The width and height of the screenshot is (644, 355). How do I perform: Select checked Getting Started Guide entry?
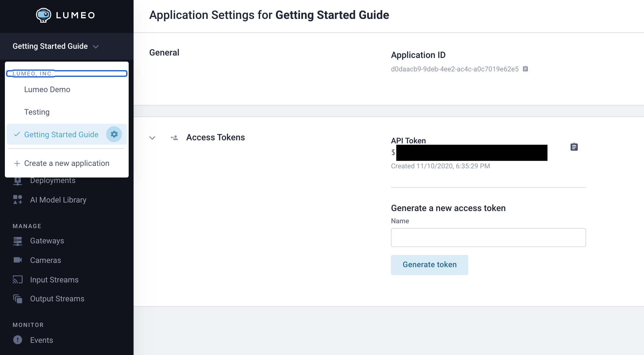61,134
